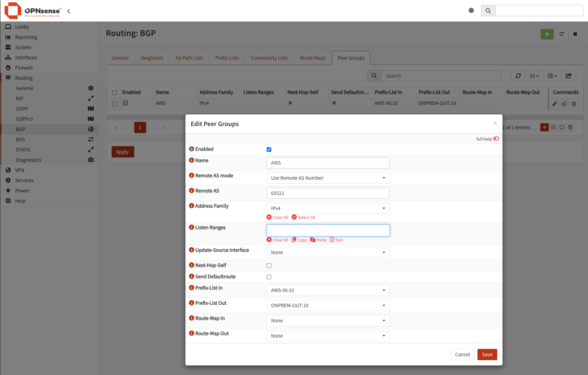This screenshot has width=588, height=375.
Task: Add a new peer group with the plus icon
Action: click(545, 127)
